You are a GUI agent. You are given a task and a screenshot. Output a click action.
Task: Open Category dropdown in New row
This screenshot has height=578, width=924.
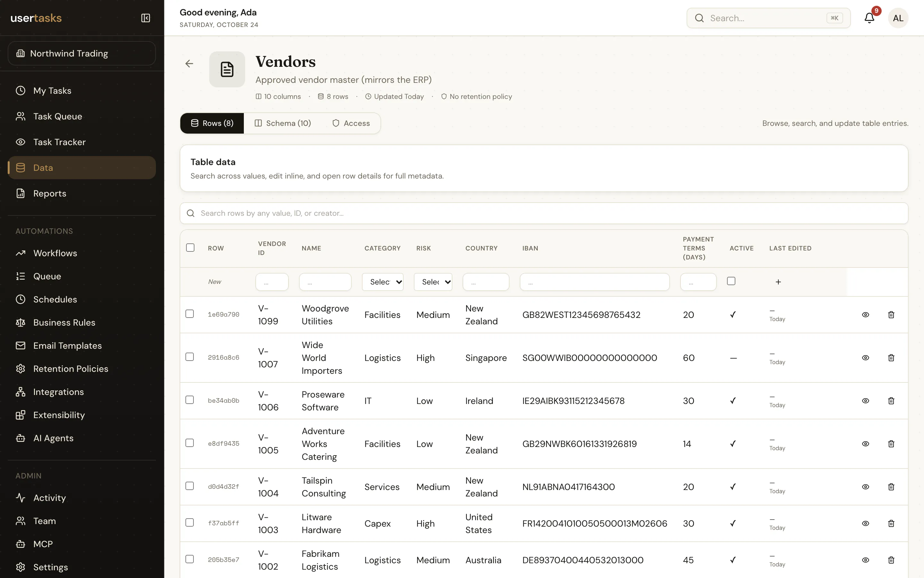click(x=382, y=282)
